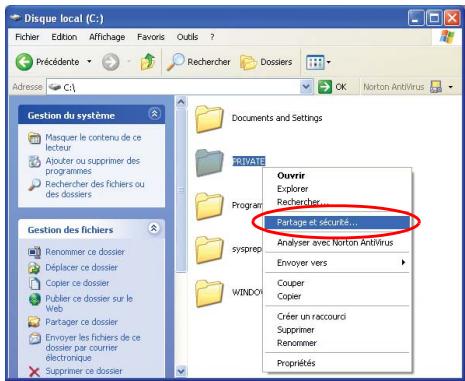Click Renommer ce dossier link
The image size is (465, 381).
pos(85,252)
